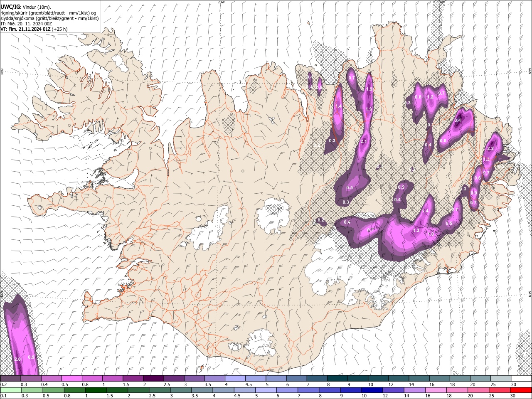Click the 3.5 label under the purple scale

click(x=208, y=384)
